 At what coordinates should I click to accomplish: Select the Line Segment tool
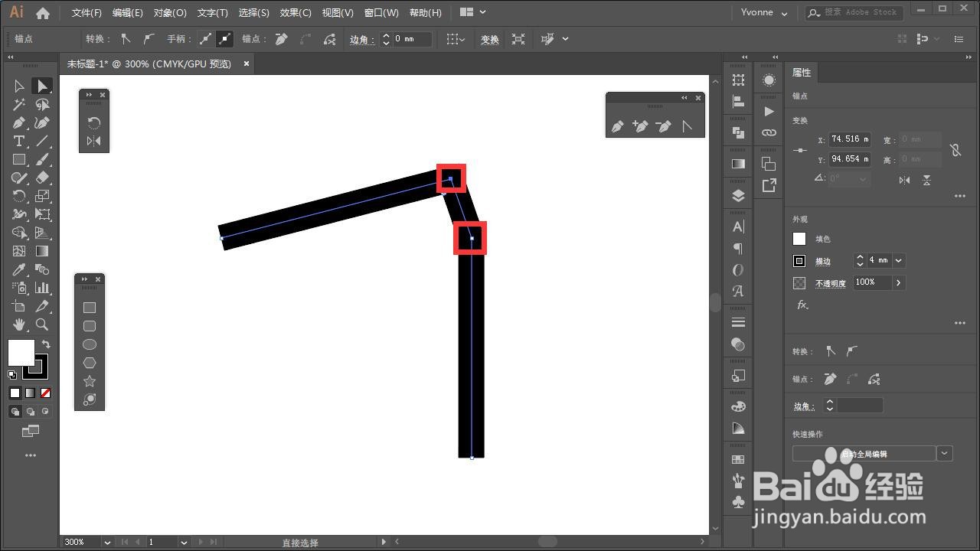coord(42,141)
